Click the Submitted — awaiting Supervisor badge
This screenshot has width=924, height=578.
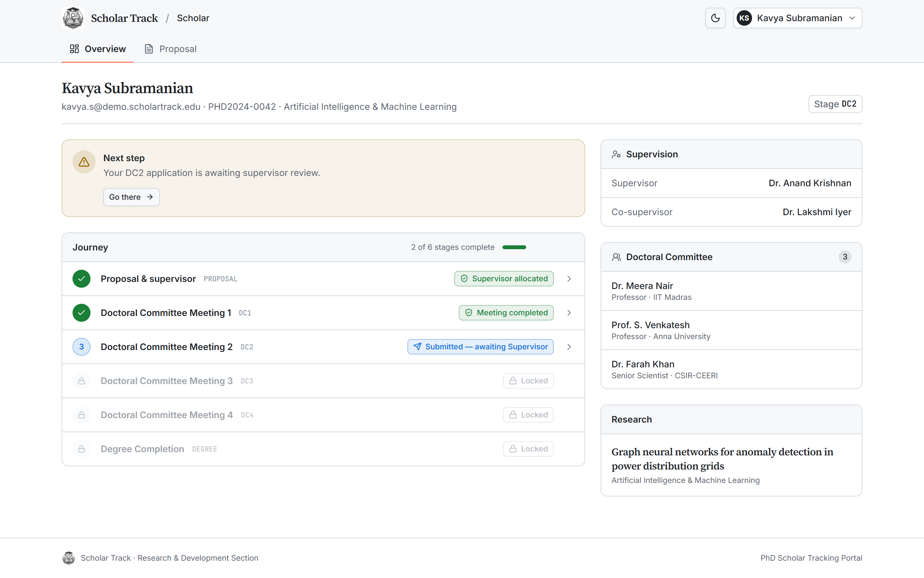point(480,347)
